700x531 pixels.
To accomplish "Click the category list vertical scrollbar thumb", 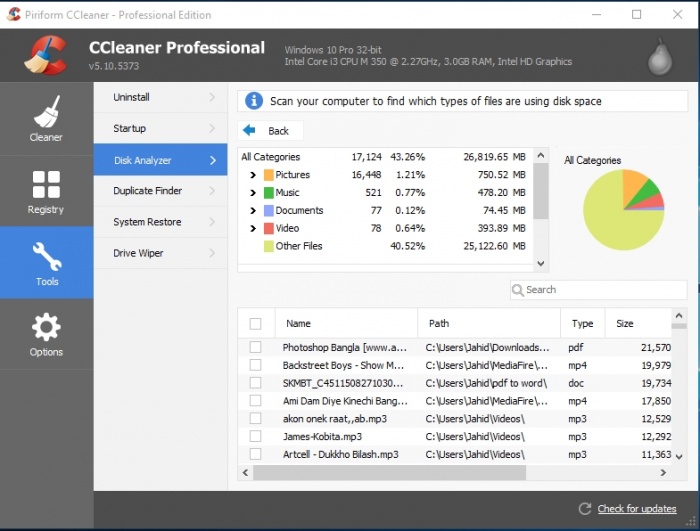I will (x=541, y=191).
